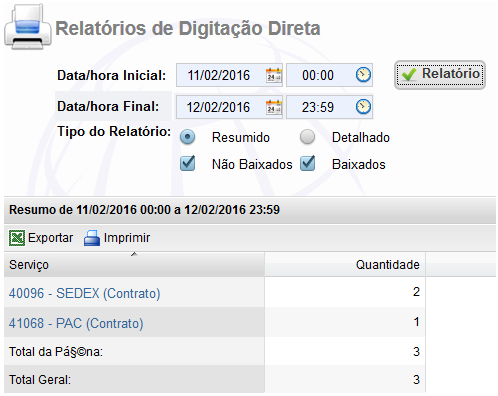
Task: Uncheck the Não Baixados checkbox
Action: pos(187,163)
